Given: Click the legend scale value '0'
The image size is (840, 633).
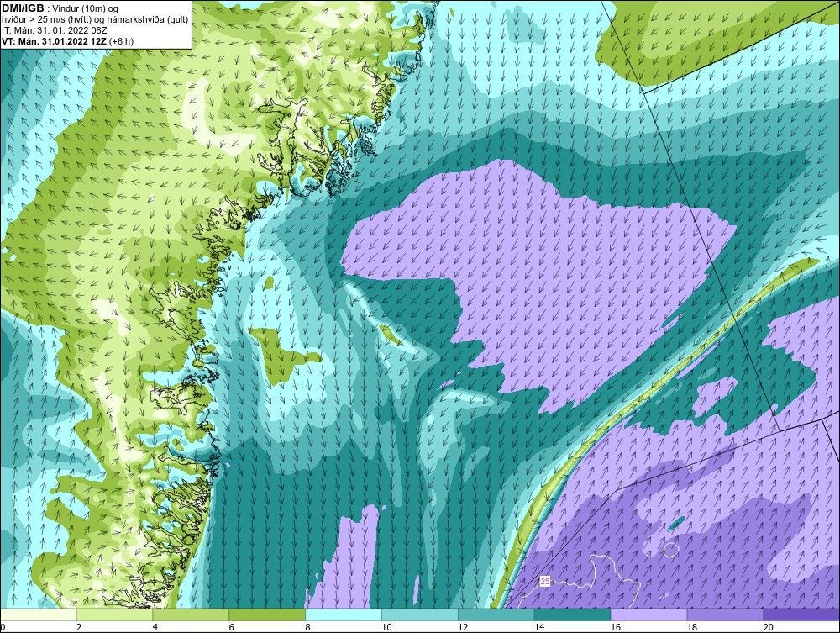Looking at the screenshot, I should coord(3,627).
